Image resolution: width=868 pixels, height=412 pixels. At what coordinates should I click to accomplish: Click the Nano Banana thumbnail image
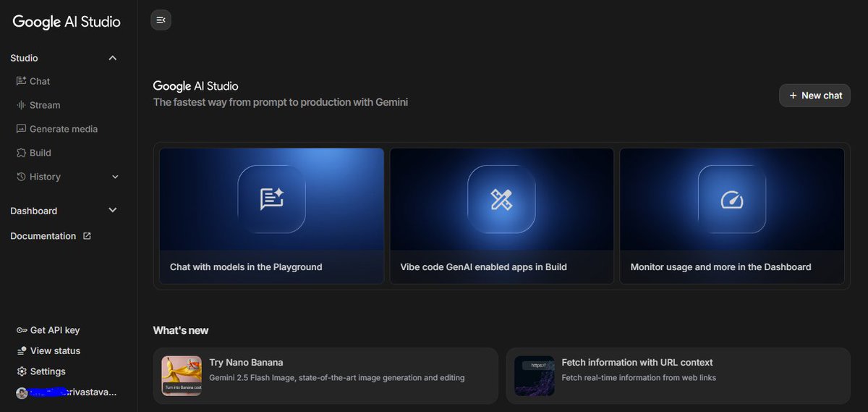182,376
